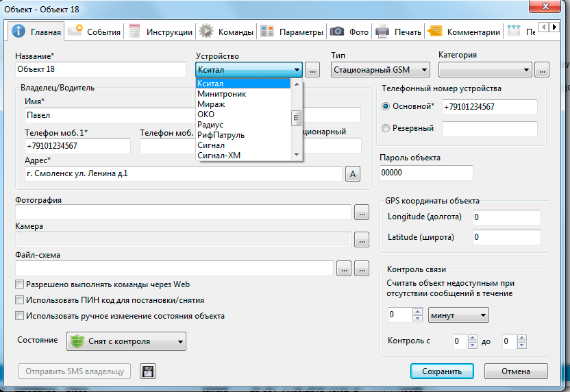The width and height of the screenshot is (570, 392).
Task: Click the envelope icon of События tab
Action: [75, 31]
